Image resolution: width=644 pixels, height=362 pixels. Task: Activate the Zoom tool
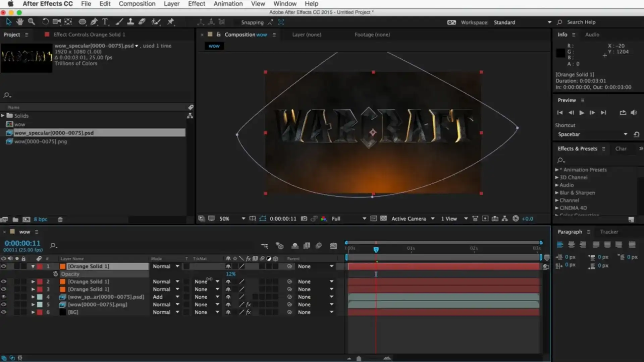[32, 22]
